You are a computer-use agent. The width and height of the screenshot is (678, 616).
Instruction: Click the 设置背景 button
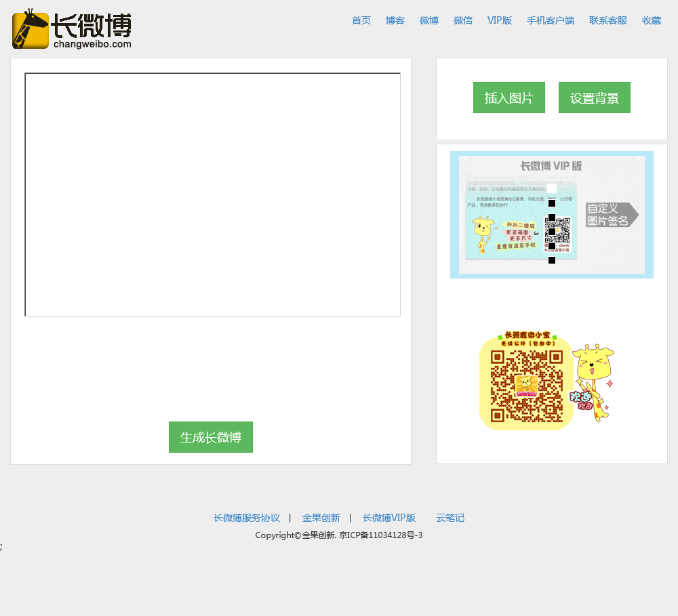[595, 98]
